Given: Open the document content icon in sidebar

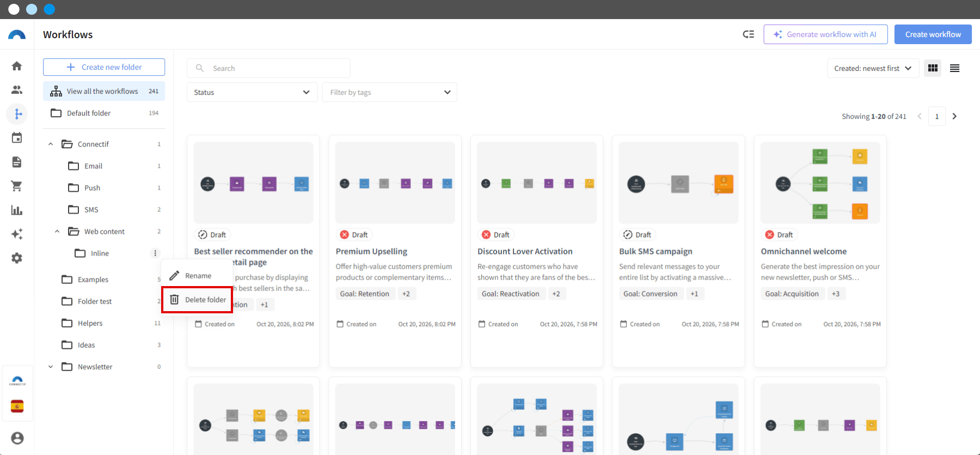Looking at the screenshot, I should click(x=17, y=162).
